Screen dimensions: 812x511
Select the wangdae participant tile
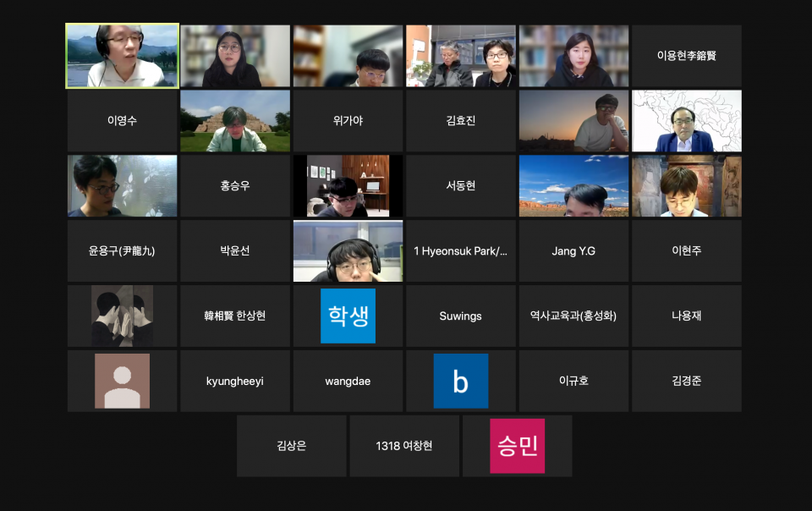(x=348, y=381)
